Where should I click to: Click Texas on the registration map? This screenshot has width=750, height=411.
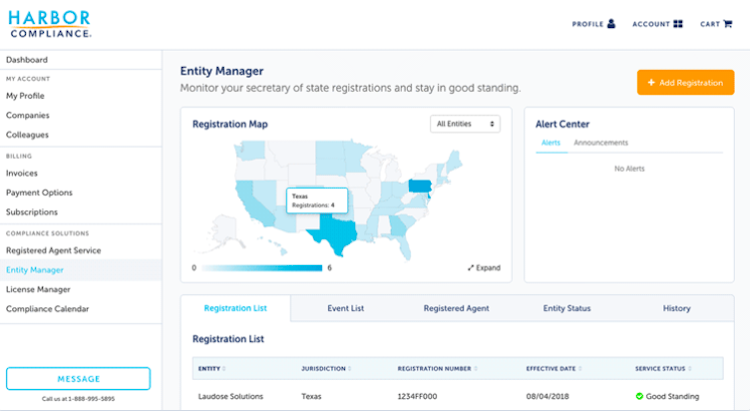tap(329, 233)
